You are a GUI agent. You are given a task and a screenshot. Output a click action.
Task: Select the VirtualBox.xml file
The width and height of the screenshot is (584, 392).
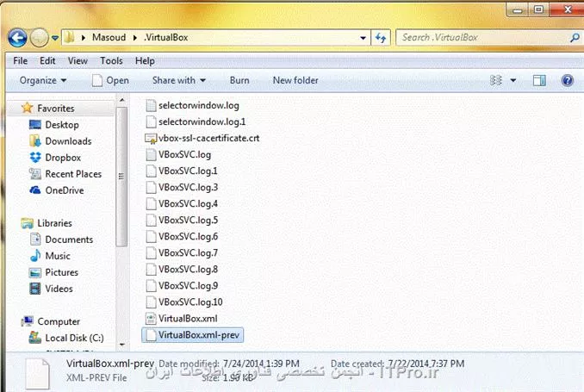[188, 319]
